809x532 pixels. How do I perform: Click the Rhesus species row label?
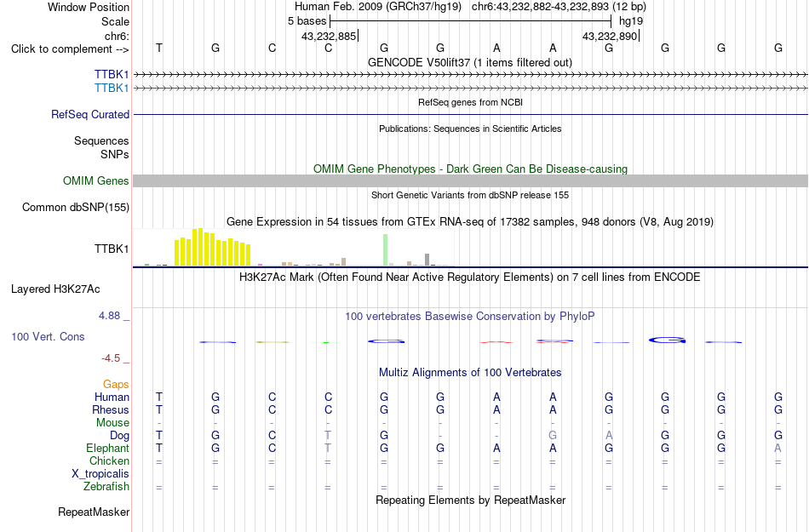(x=111, y=409)
